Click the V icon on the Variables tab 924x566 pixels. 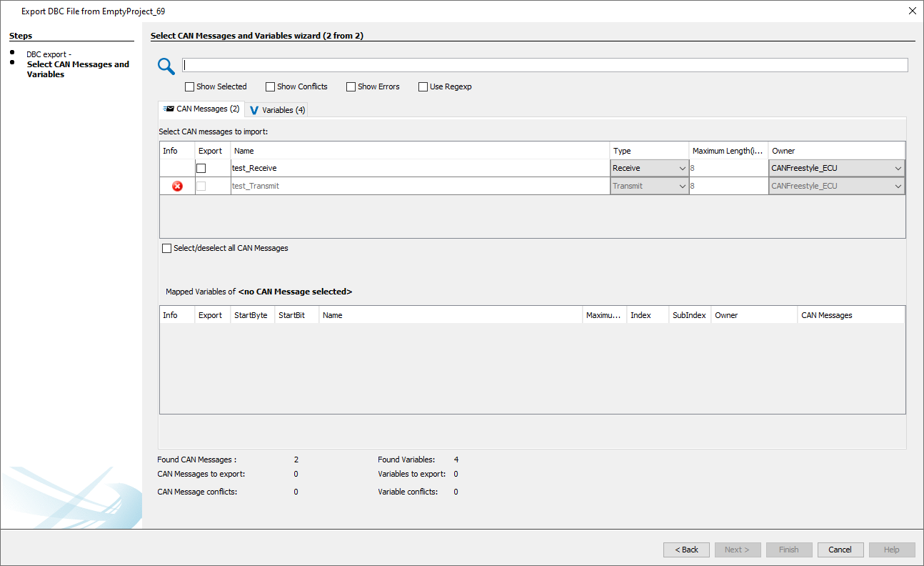click(253, 109)
